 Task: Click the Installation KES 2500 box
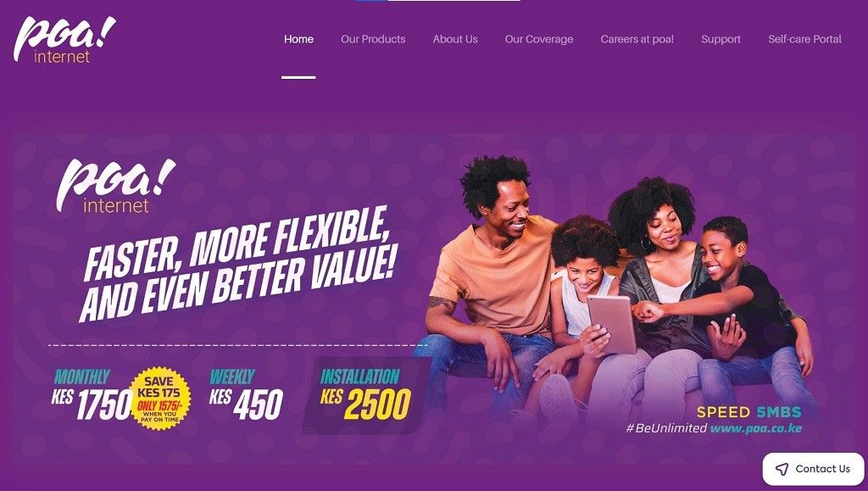click(366, 395)
